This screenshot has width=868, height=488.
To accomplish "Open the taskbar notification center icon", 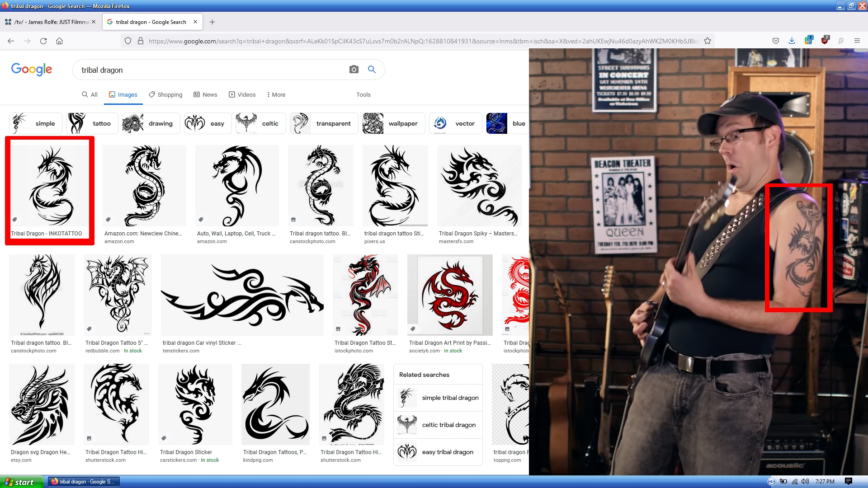I will coord(849,482).
